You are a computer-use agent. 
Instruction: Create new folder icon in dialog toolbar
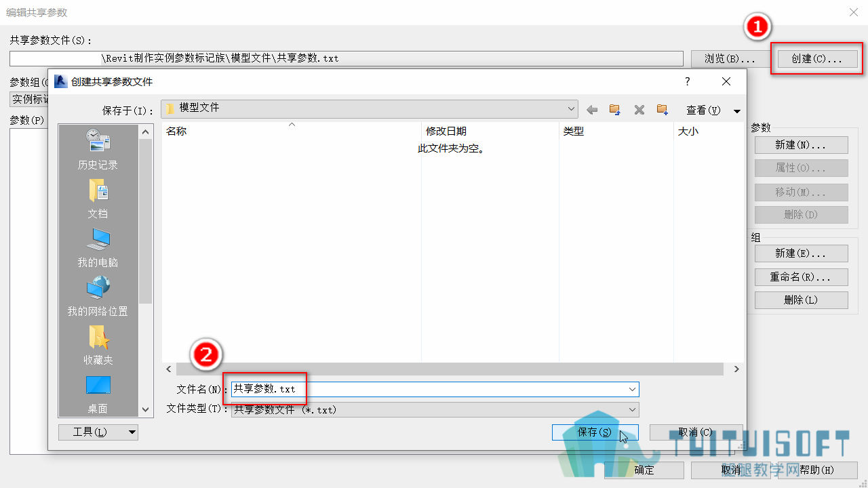pos(663,110)
